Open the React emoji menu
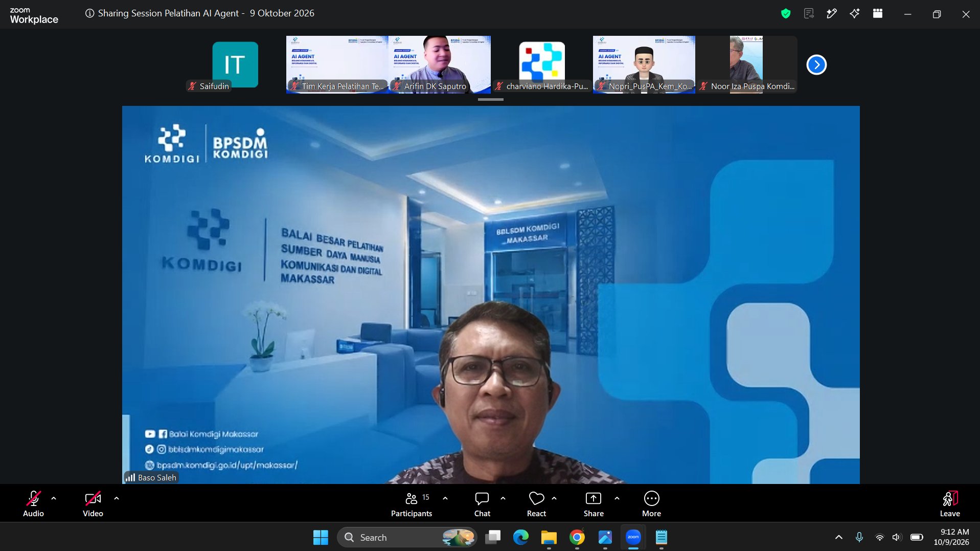This screenshot has width=980, height=551. coord(536,503)
